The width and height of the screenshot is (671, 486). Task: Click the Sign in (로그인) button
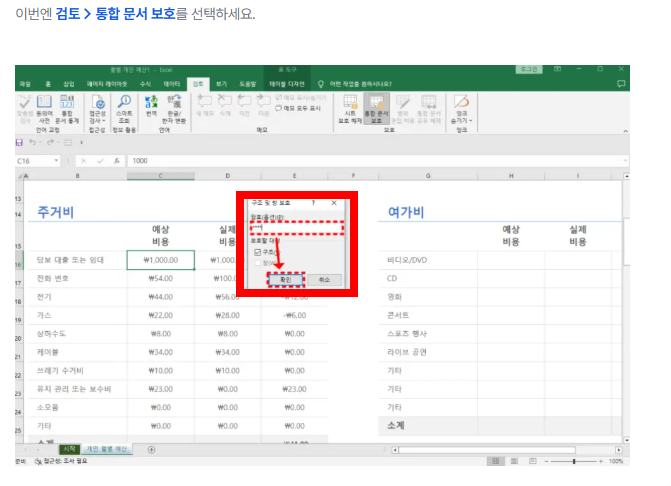[x=529, y=69]
